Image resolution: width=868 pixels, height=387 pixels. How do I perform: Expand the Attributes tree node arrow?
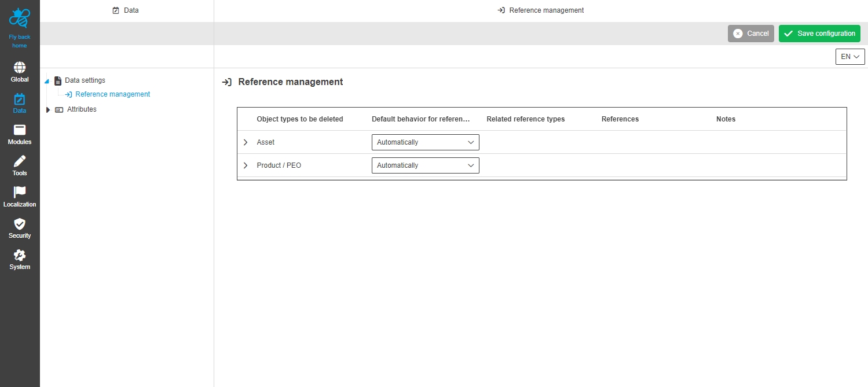click(x=48, y=110)
